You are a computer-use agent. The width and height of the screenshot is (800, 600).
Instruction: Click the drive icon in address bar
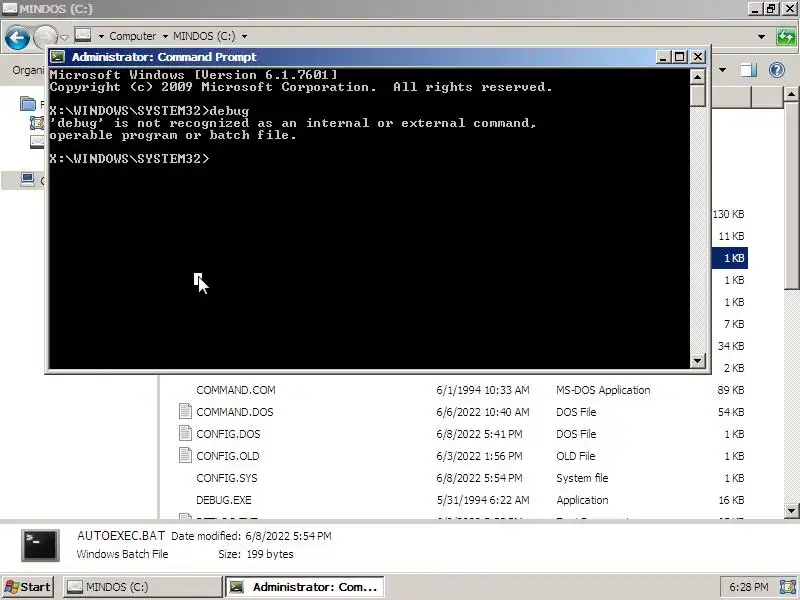click(83, 35)
